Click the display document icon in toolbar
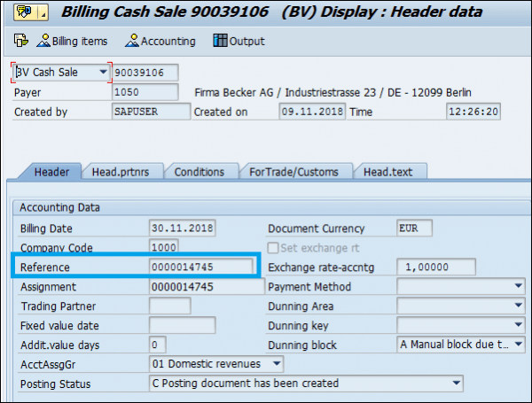The height and width of the screenshot is (403, 532). pos(21,41)
